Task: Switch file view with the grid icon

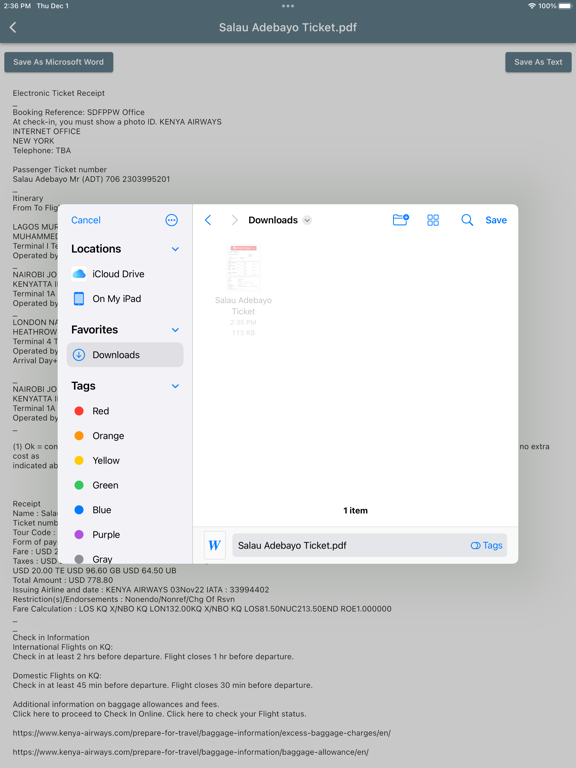Action: [433, 220]
